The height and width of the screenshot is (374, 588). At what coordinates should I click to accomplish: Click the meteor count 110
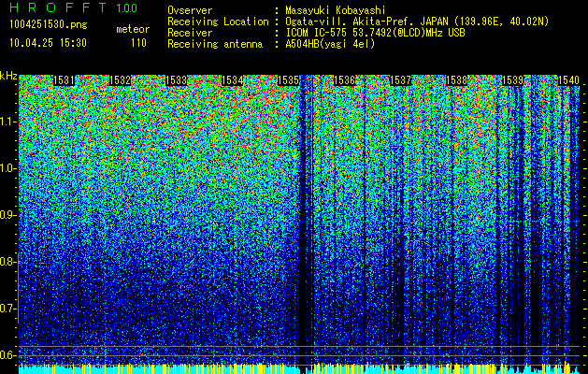[138, 43]
